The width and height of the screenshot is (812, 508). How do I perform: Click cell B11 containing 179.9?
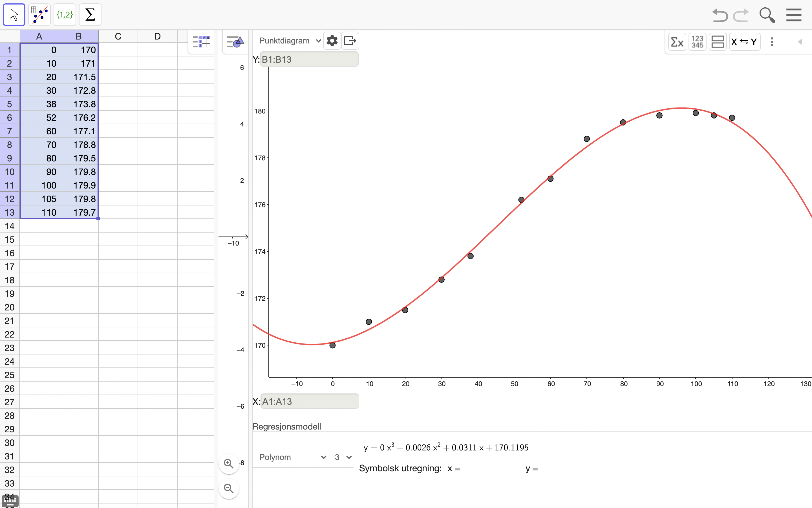(x=78, y=185)
